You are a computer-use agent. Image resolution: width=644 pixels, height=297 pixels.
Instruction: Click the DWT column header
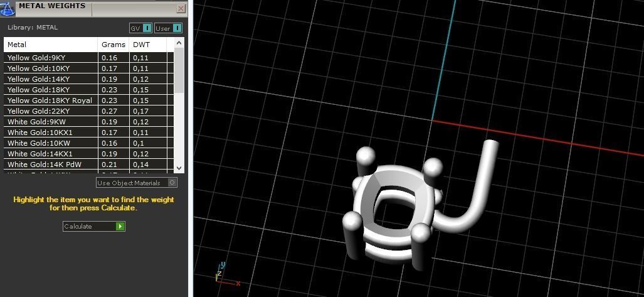tap(147, 45)
